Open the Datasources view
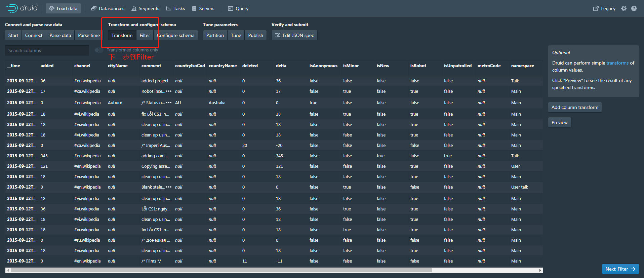The width and height of the screenshot is (644, 278). (108, 8)
